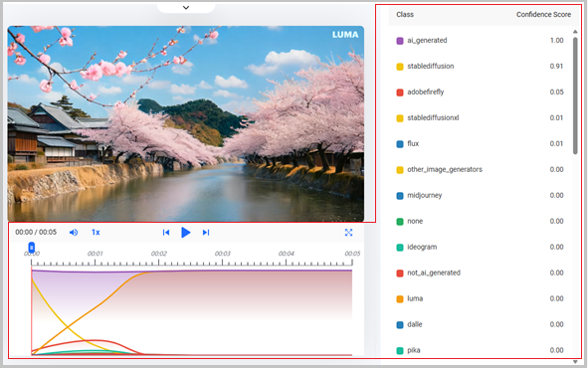Click the none green swatch
The width and height of the screenshot is (588, 368).
[x=400, y=222]
